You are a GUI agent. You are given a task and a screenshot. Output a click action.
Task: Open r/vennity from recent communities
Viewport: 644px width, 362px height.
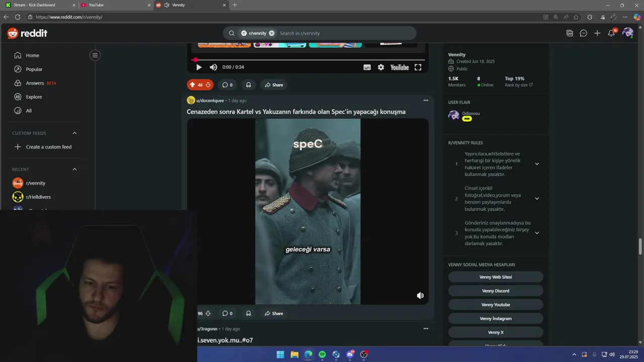coord(35,183)
